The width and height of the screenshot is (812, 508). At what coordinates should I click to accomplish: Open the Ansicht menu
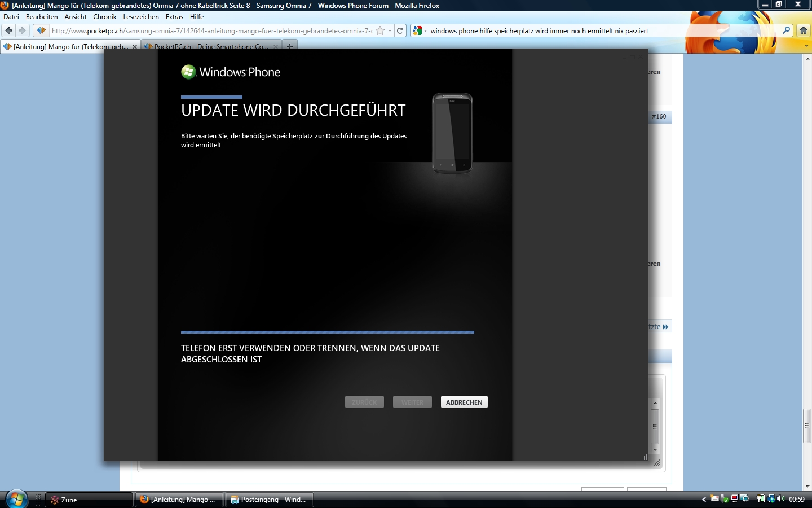pos(76,17)
